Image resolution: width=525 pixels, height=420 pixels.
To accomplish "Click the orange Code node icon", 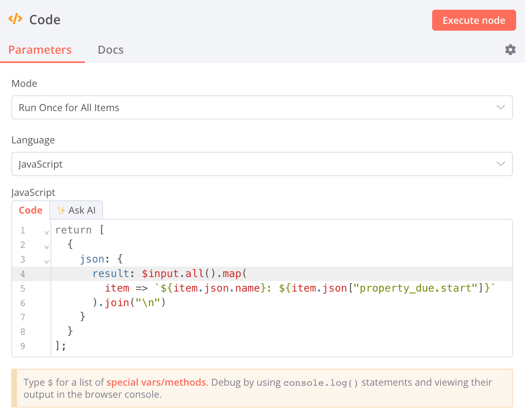I will pos(15,19).
